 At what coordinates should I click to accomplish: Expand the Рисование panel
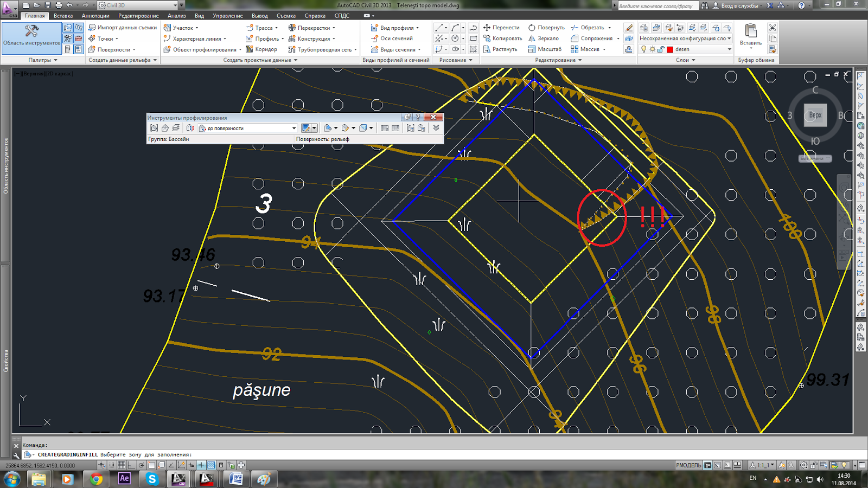(456, 60)
